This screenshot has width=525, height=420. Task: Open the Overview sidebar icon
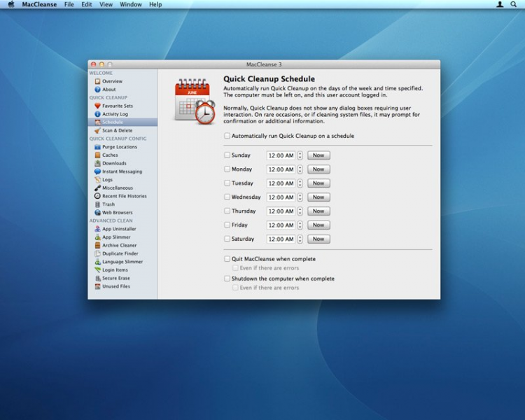click(97, 81)
